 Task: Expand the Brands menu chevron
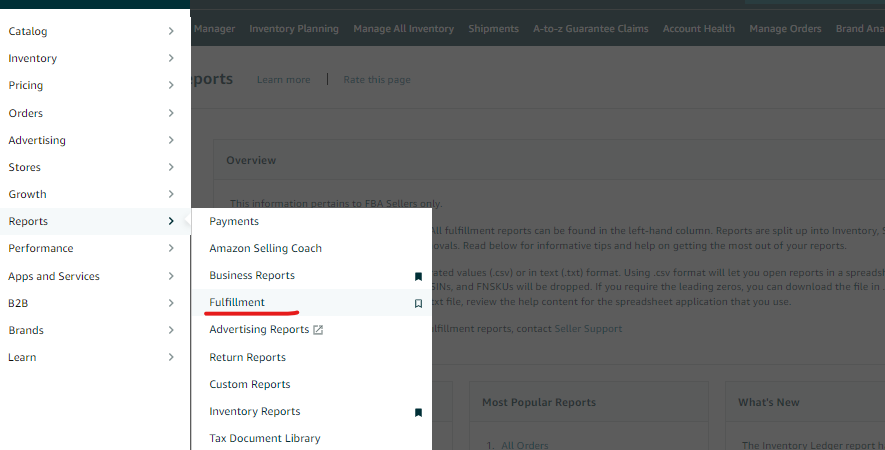point(171,330)
